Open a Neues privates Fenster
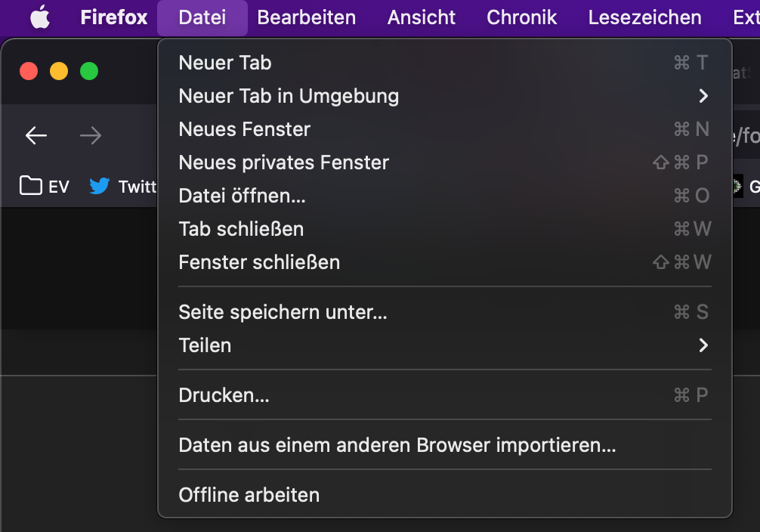 284,162
